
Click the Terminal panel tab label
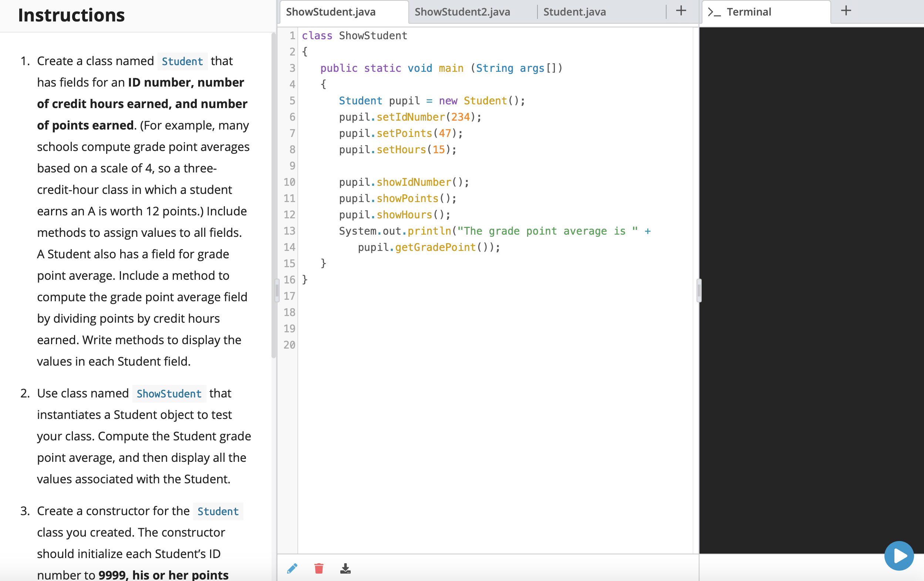pyautogui.click(x=749, y=11)
